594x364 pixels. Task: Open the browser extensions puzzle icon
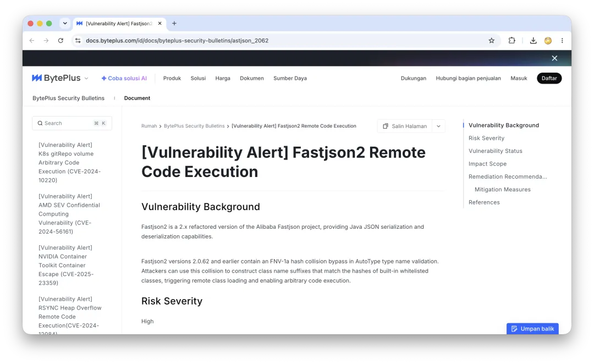[512, 41]
